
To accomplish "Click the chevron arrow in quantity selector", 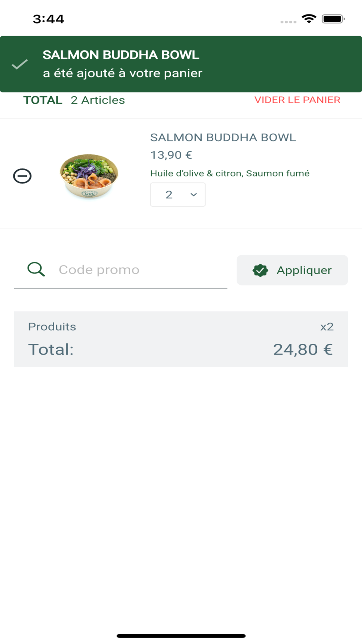I will pos(194,195).
